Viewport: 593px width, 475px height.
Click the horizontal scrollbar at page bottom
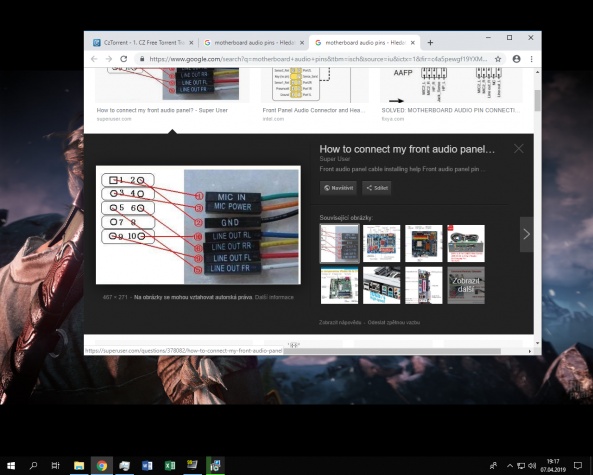click(x=392, y=351)
